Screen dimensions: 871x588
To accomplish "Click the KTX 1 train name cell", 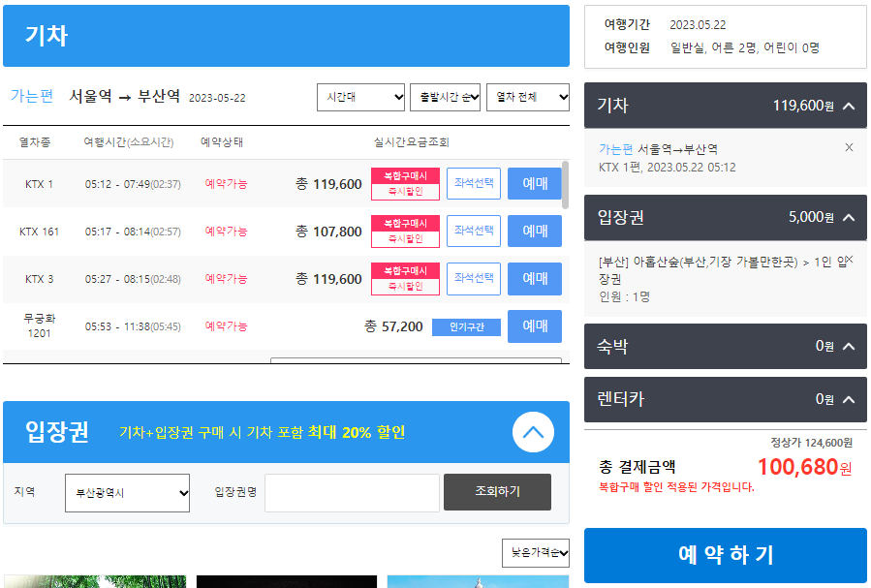I will [x=39, y=184].
